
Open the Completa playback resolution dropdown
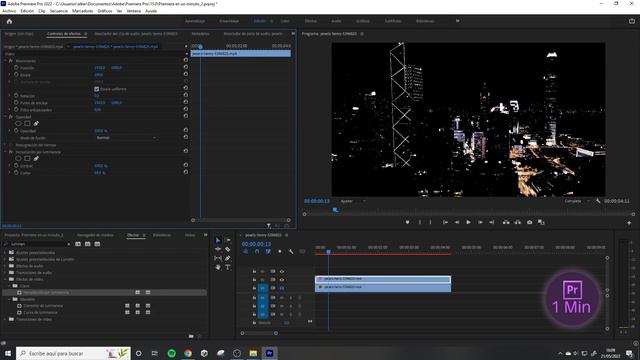(x=577, y=201)
